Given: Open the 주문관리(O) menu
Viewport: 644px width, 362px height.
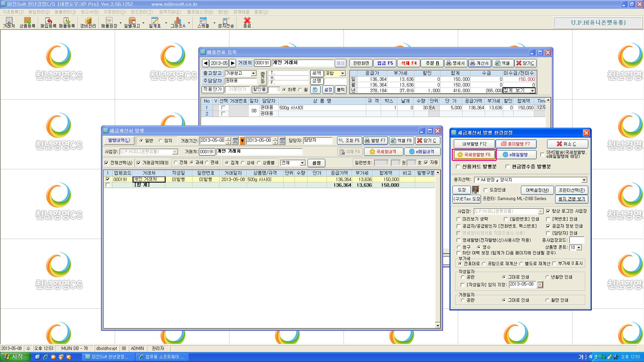Looking at the screenshot, I should click(115, 12).
